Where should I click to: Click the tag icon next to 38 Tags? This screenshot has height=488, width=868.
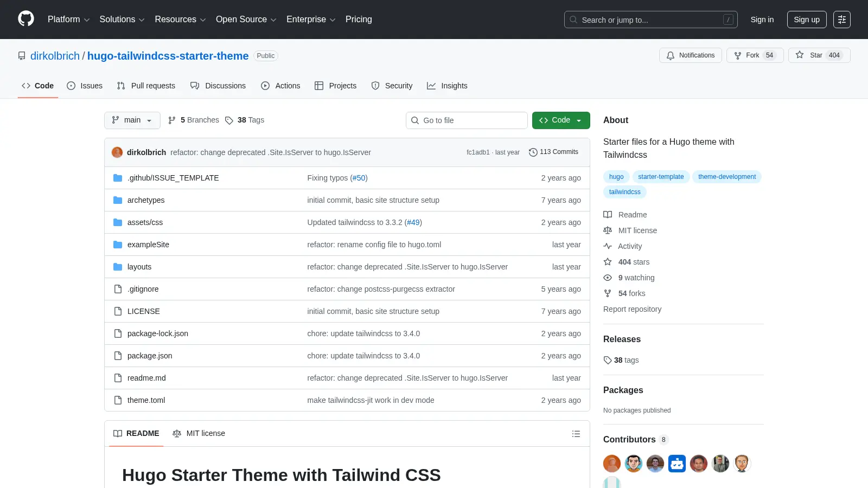tap(229, 120)
